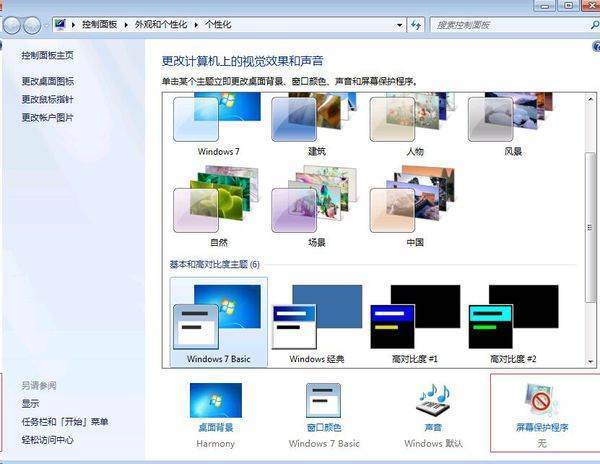Open the 声音 settings icon
The height and width of the screenshot is (464, 600).
[x=433, y=401]
